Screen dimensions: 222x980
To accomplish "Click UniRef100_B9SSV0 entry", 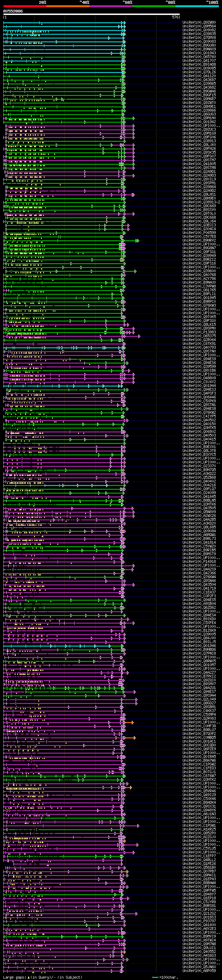I will (199, 210).
